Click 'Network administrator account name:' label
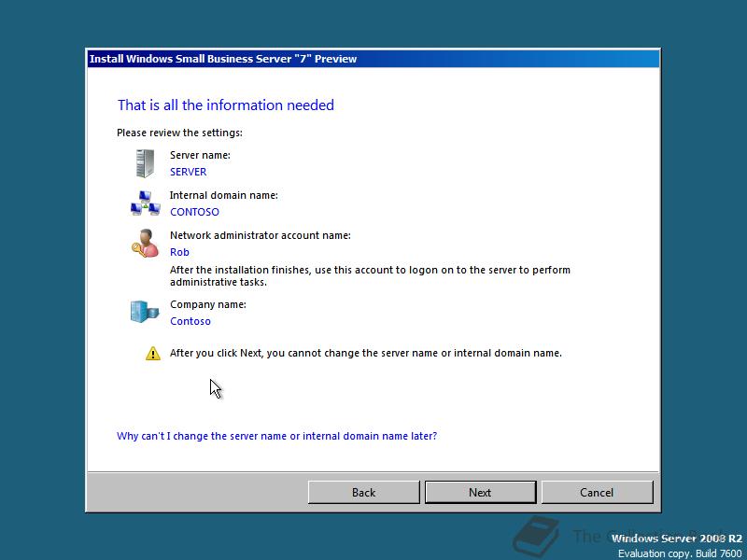Viewport: 747px width, 560px height. 261,235
